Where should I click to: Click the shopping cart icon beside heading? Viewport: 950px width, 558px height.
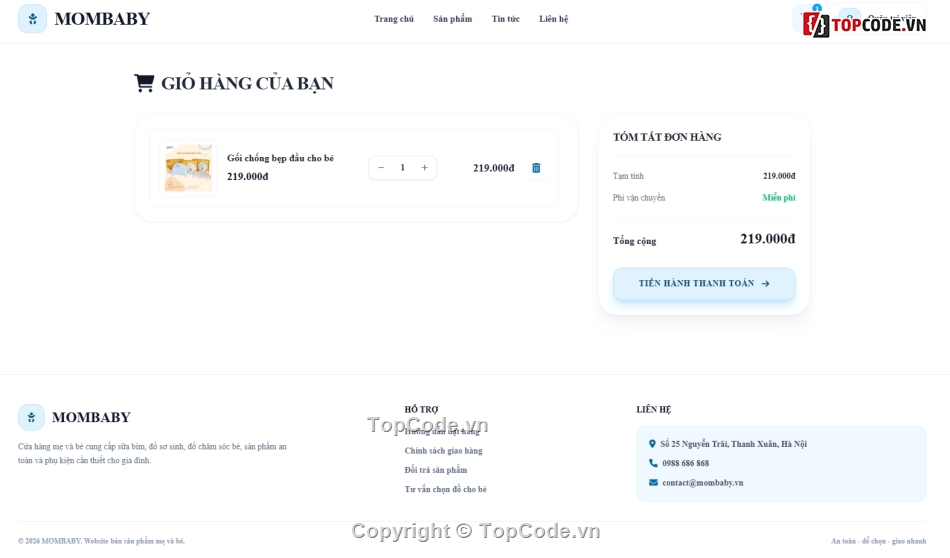tap(144, 83)
